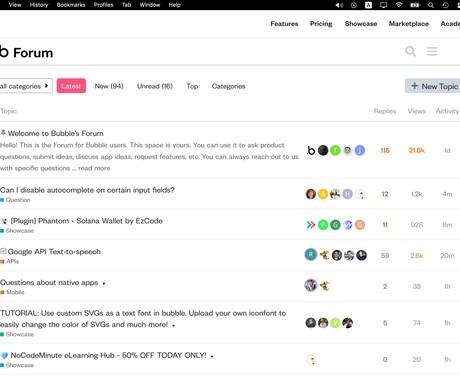Open the Profiles menu in the menu bar

[103, 5]
